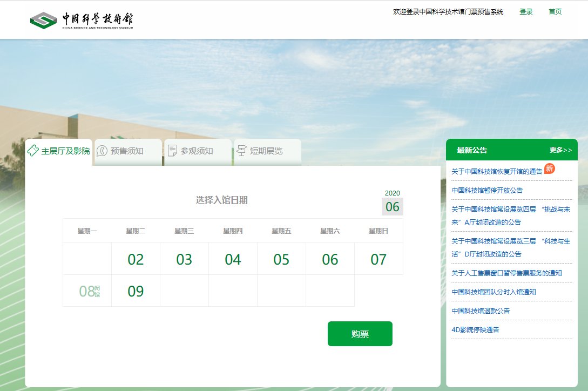Open the 预售须知 tab
Image resolution: width=588 pixels, height=391 pixels.
(127, 151)
